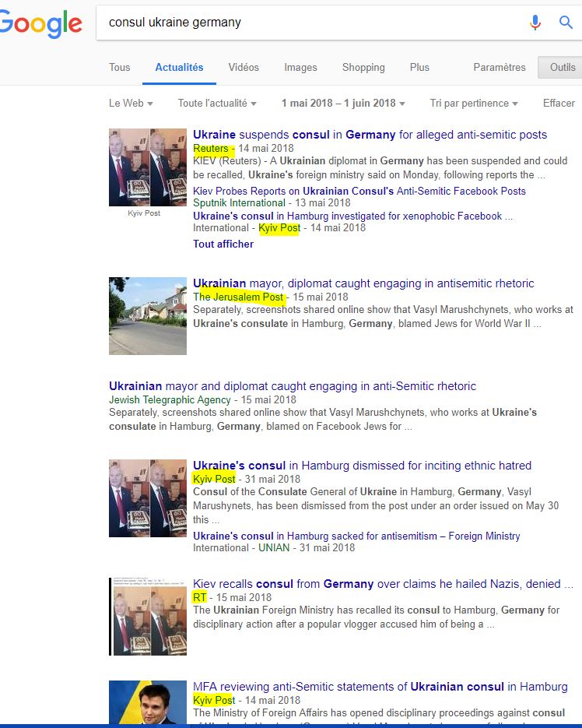Open the Plus menu

pos(419,67)
